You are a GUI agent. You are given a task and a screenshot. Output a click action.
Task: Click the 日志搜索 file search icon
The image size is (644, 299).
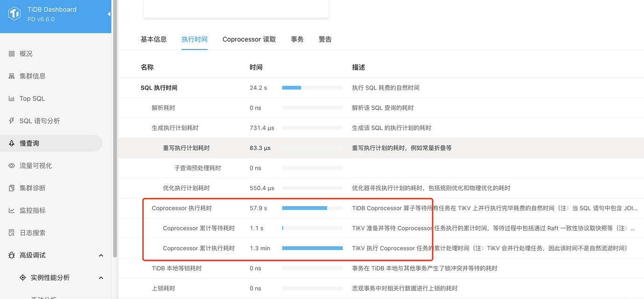click(12, 233)
